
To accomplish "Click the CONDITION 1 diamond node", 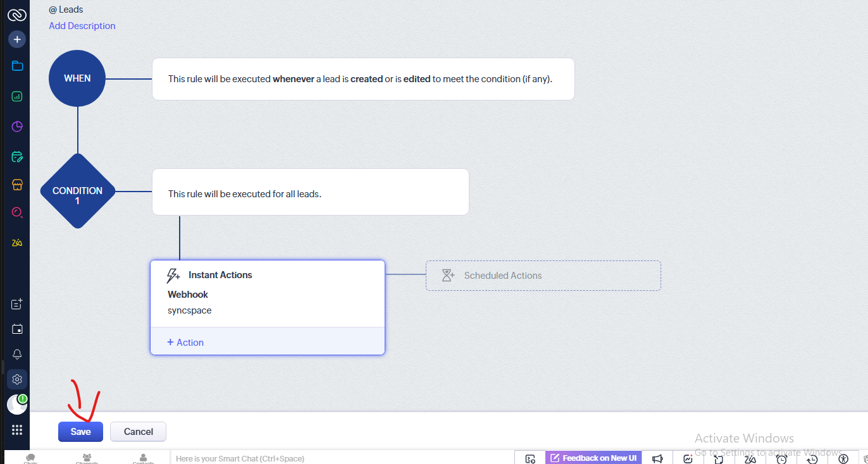I will pyautogui.click(x=77, y=192).
